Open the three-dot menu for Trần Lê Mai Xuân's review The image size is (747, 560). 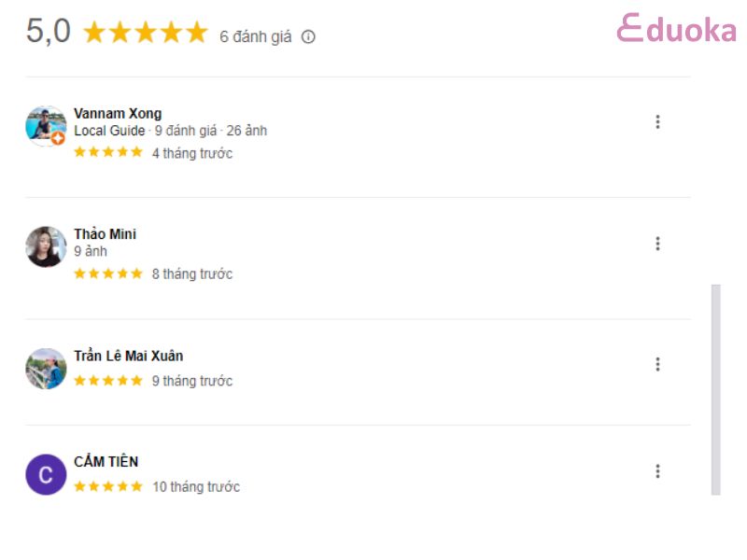[657, 364]
